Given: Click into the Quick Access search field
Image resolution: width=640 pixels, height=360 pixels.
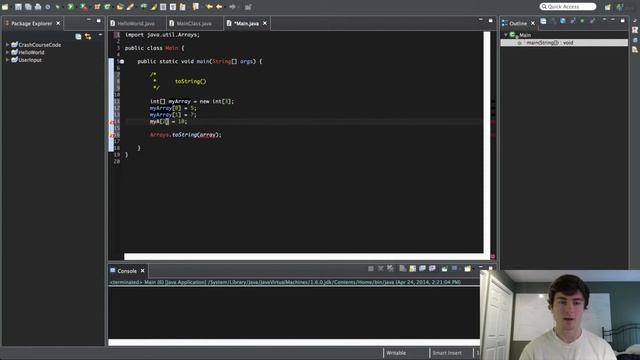Looking at the screenshot, I should (568, 7).
